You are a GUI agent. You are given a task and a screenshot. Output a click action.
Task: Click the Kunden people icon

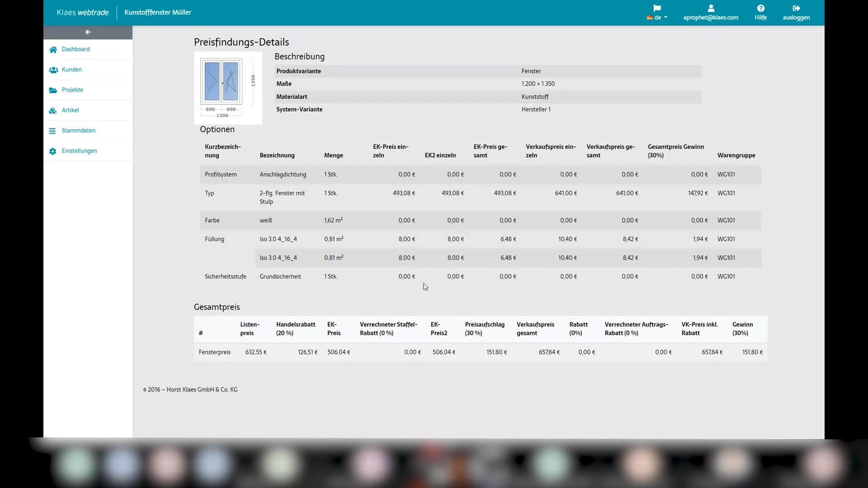pyautogui.click(x=53, y=70)
